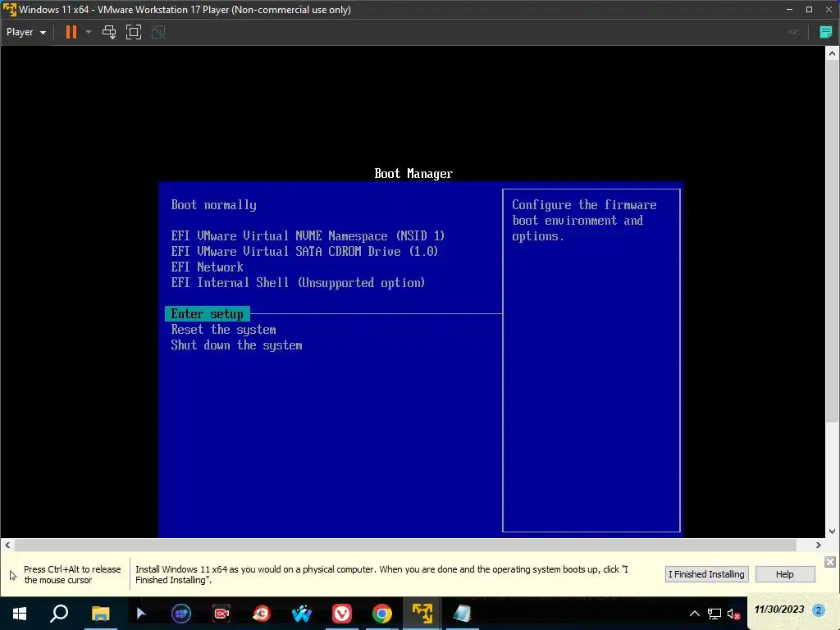Viewport: 840px width, 630px height.
Task: Click the collapse toolbar double-arrow icon
Action: click(x=794, y=32)
